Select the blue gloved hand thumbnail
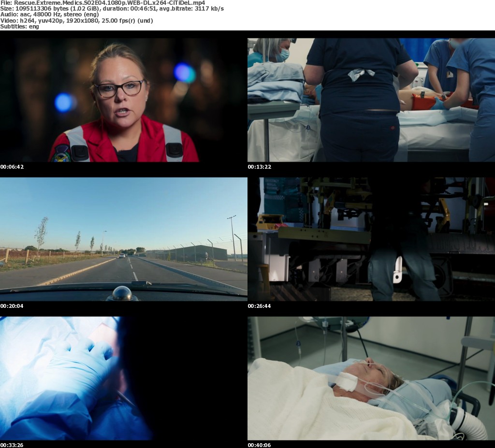 tap(124, 378)
